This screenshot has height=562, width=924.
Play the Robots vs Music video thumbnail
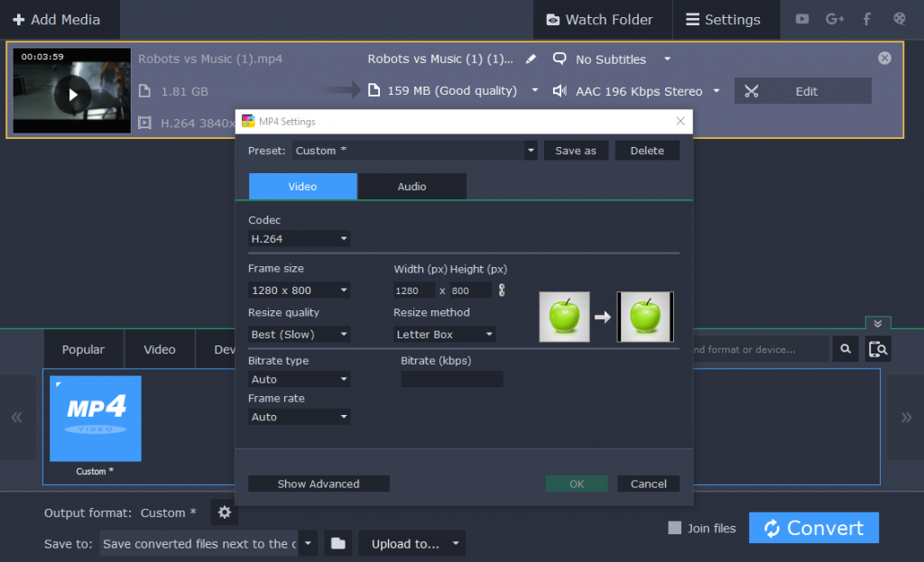pos(72,94)
